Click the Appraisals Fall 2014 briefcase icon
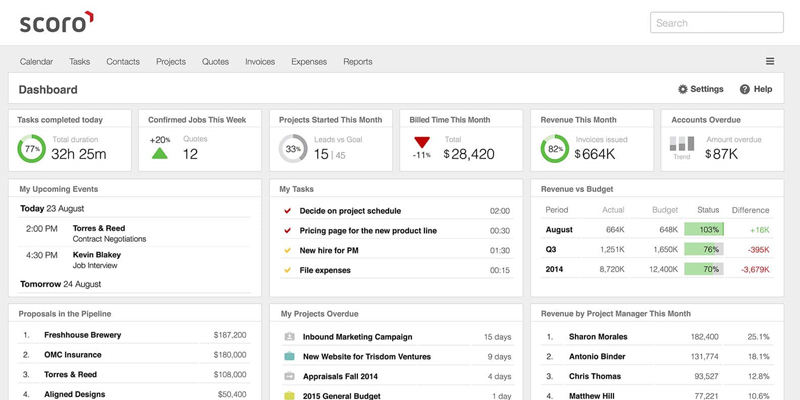The image size is (800, 400). [x=289, y=376]
